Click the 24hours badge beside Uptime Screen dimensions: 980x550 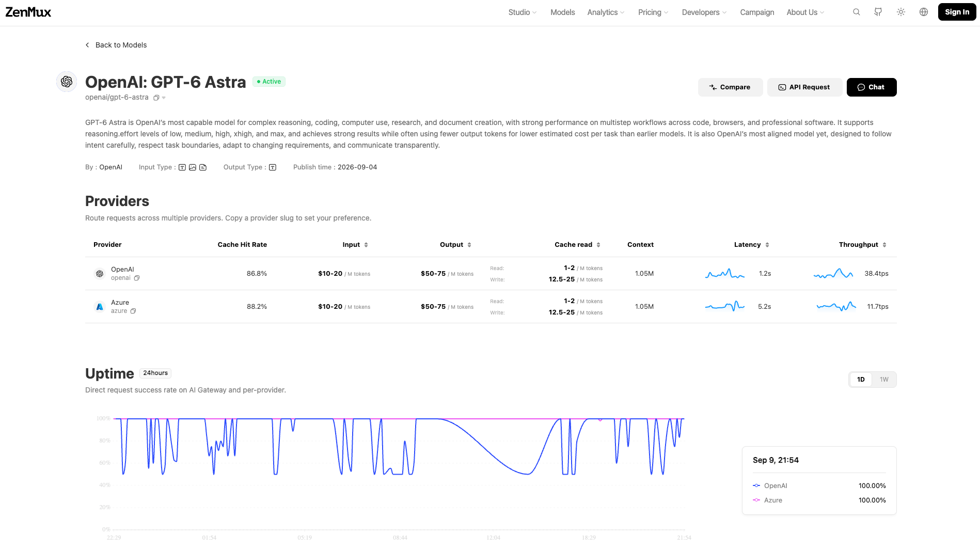click(x=155, y=373)
